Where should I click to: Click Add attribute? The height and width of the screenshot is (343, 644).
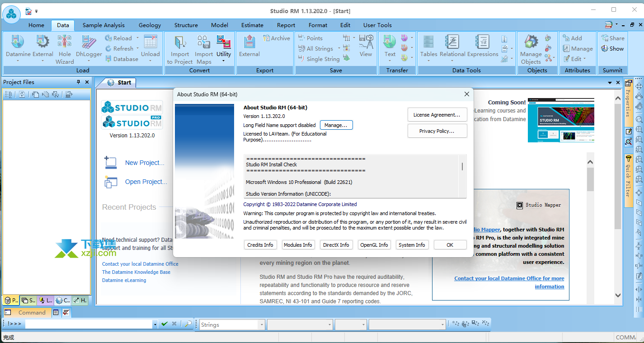pyautogui.click(x=573, y=38)
